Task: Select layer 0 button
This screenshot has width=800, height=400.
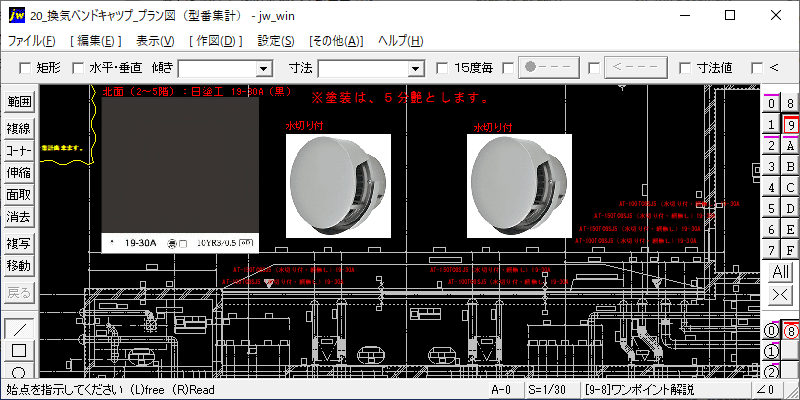Action: pos(771,104)
